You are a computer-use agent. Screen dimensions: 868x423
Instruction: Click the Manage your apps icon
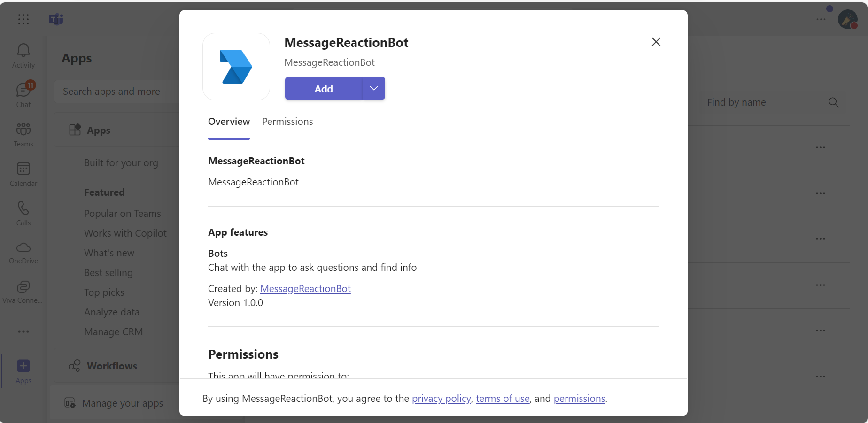click(x=70, y=403)
